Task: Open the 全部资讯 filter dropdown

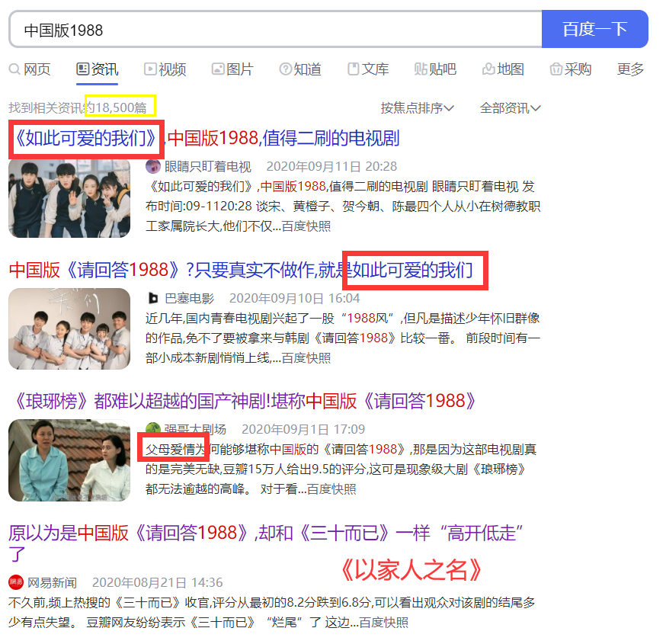Action: (510, 108)
